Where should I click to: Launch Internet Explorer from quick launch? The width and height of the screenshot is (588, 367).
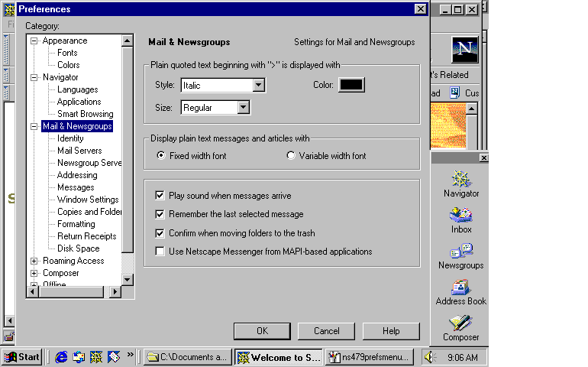[61, 357]
